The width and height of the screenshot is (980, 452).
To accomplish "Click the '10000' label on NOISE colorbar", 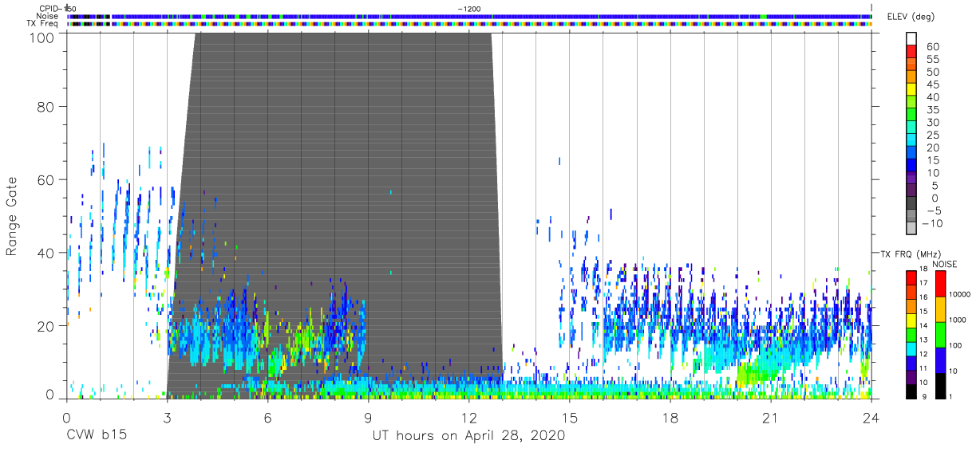I will click(x=962, y=293).
